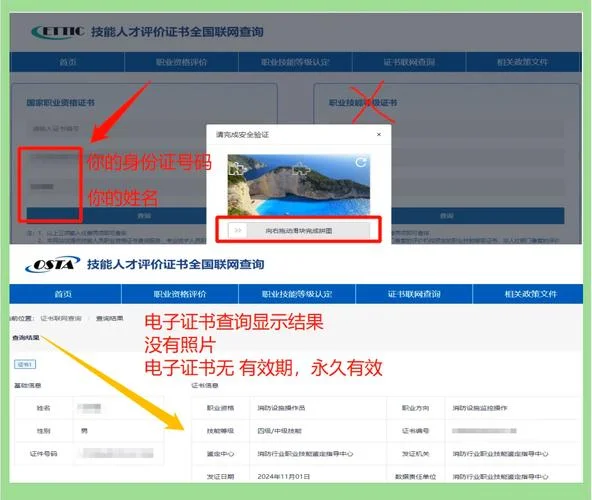Click the 职业方向 value 消防设施监控操作
The width and height of the screenshot is (592, 500).
click(480, 408)
